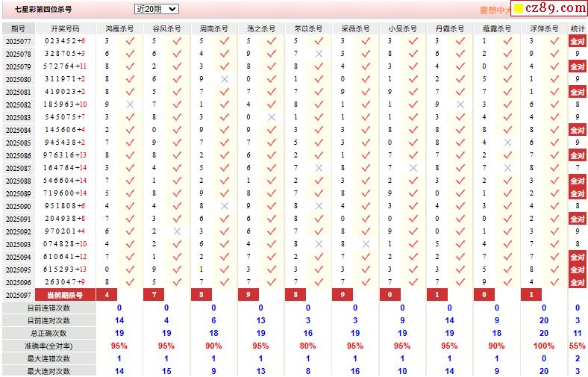Open the orange 要想中大 link at top
Image resolution: width=588 pixels, height=377 pixels.
pos(495,10)
